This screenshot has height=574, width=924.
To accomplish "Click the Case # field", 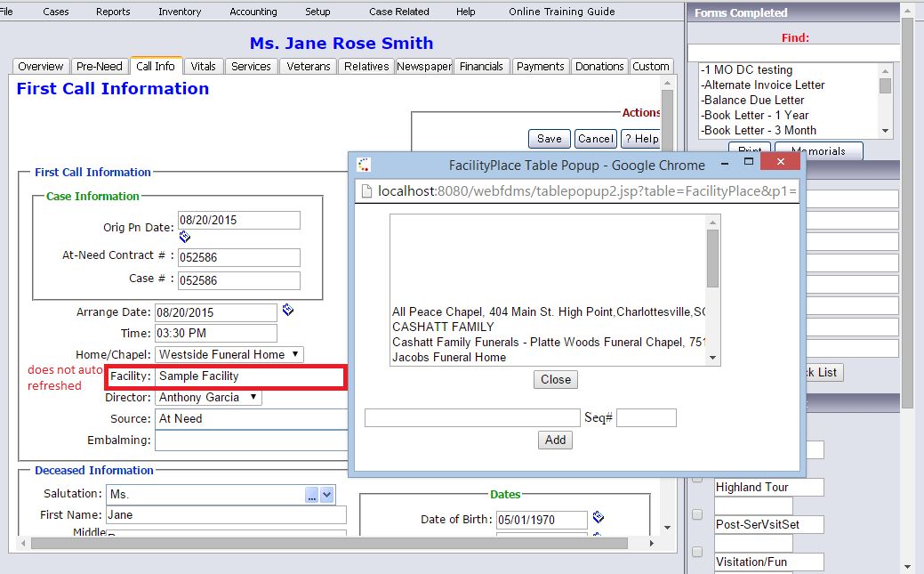I will pos(239,280).
